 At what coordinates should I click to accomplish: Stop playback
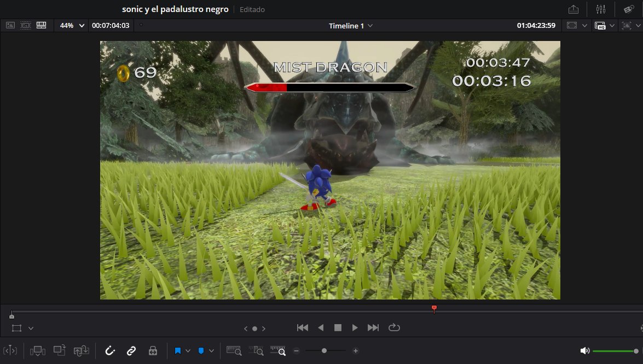point(338,327)
